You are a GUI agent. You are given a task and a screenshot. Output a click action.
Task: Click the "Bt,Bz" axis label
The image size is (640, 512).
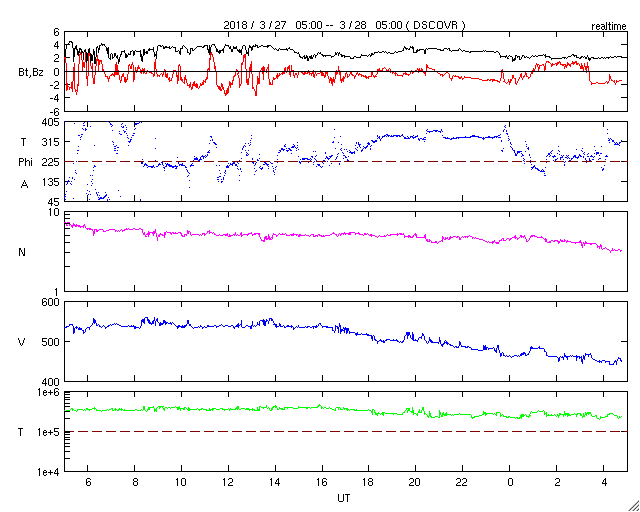[x=31, y=74]
